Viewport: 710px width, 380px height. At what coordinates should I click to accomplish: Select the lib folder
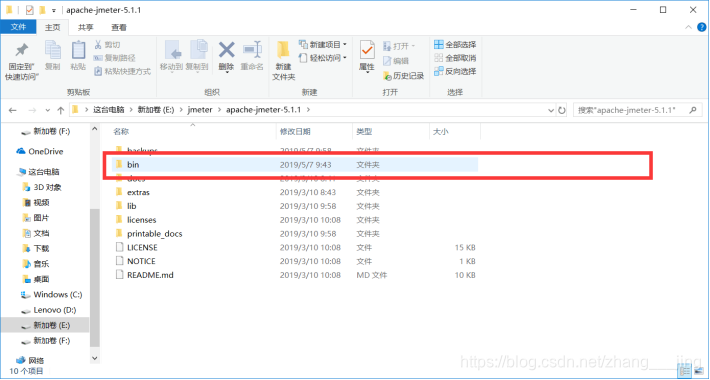(295, 206)
